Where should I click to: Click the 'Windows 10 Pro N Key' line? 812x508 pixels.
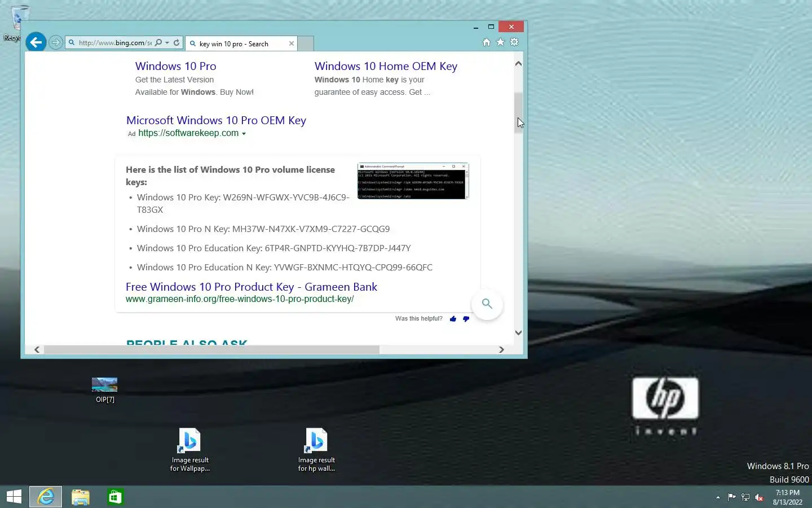[x=263, y=229]
